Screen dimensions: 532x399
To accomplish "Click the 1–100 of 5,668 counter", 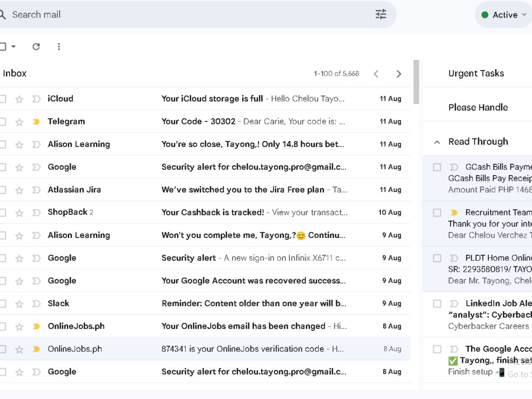I will [x=336, y=73].
